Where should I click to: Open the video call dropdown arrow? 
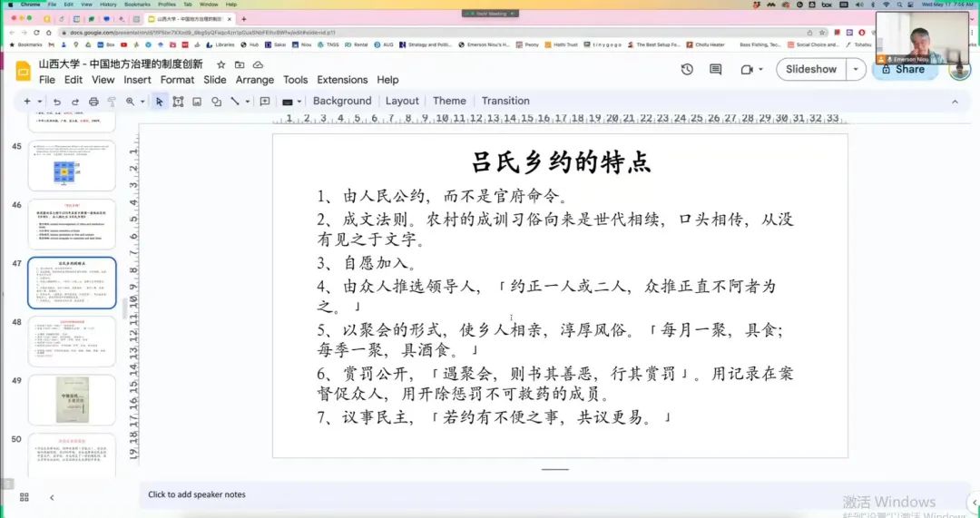(x=760, y=69)
